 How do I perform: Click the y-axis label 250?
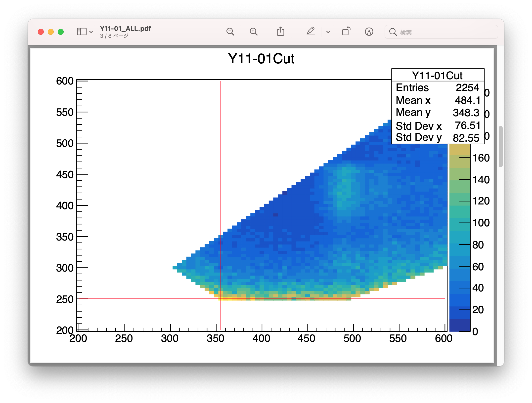point(65,299)
